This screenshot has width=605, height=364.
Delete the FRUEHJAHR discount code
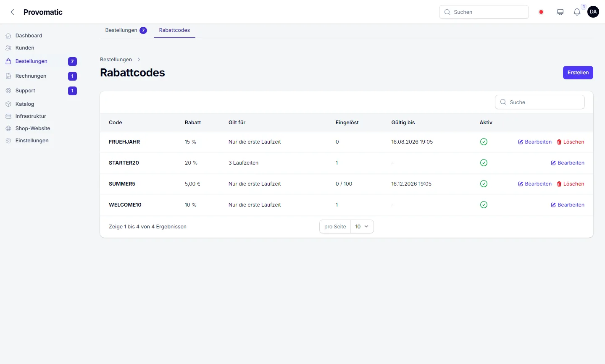(x=571, y=142)
